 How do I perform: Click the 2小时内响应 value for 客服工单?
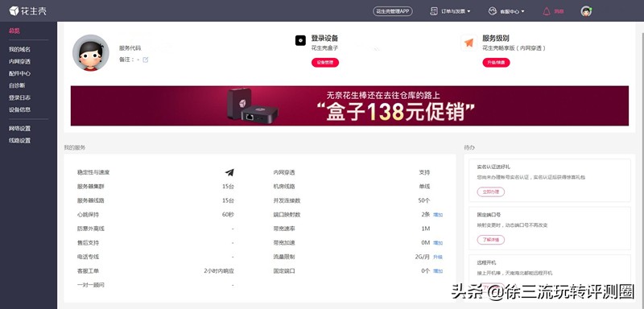pyautogui.click(x=219, y=271)
